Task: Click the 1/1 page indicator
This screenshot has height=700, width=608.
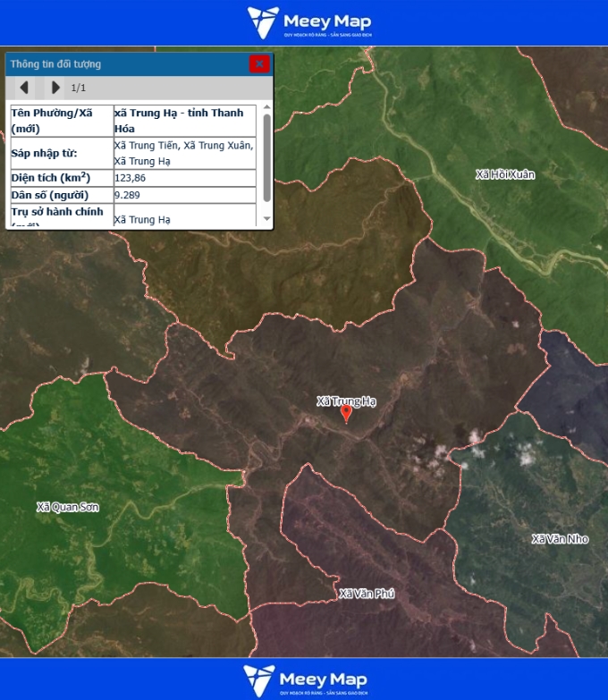Action: (x=79, y=88)
